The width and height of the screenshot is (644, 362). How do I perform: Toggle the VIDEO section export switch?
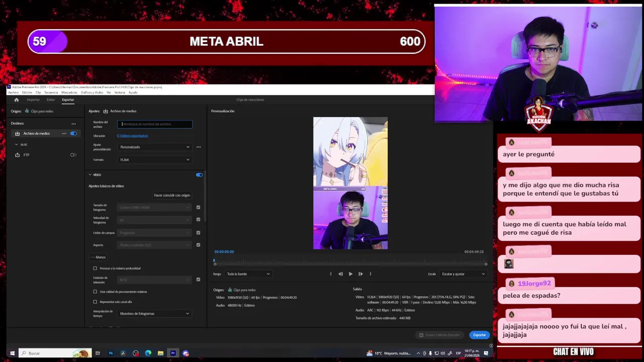click(199, 175)
